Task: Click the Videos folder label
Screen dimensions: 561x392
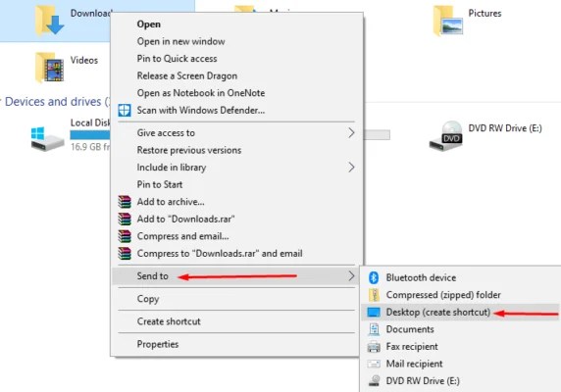Action: tap(84, 60)
